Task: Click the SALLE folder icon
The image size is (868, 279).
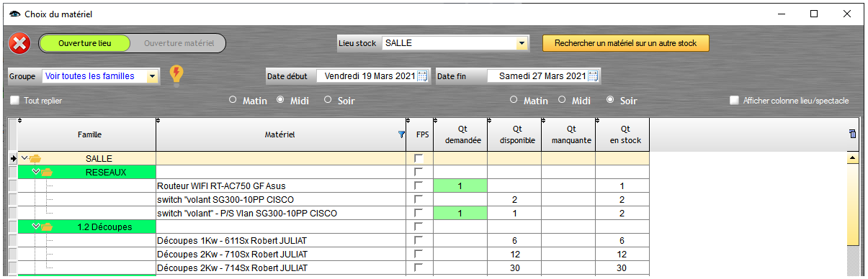Action: coord(35,158)
